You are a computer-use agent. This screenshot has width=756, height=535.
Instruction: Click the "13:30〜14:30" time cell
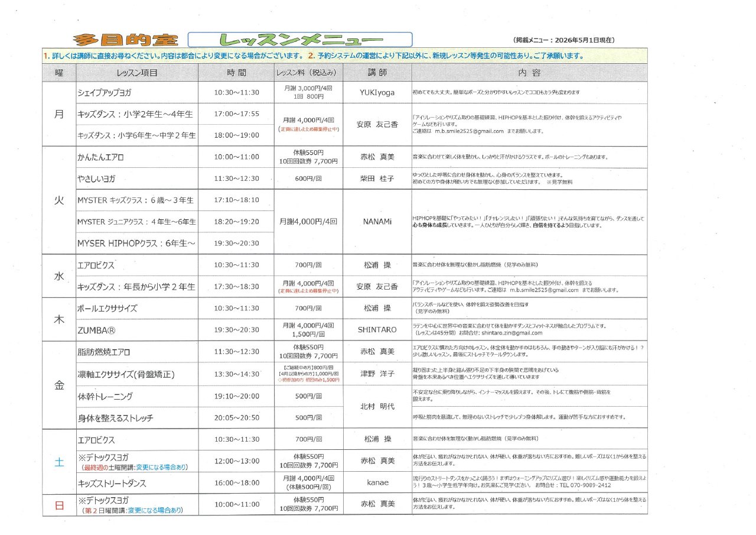236,375
